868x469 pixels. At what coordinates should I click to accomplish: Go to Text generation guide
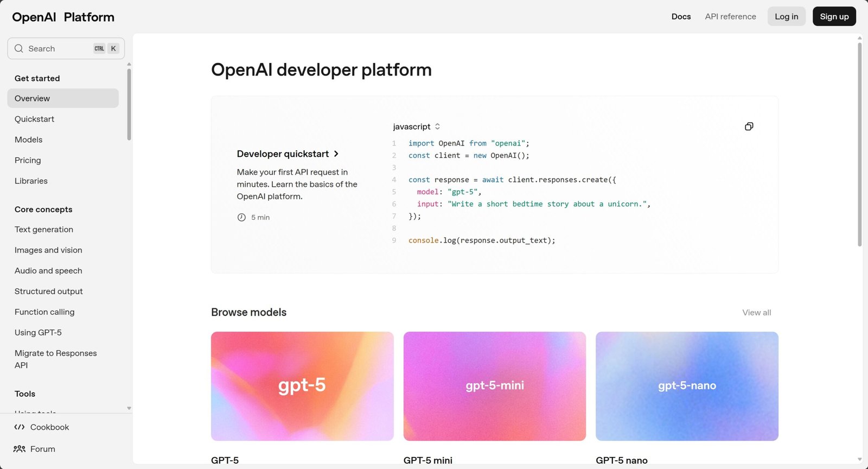coord(44,230)
